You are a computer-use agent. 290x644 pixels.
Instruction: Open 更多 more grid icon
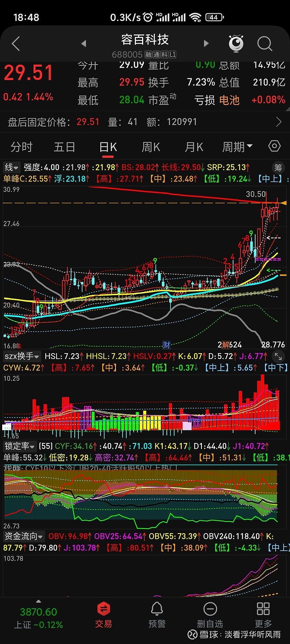[263, 615]
